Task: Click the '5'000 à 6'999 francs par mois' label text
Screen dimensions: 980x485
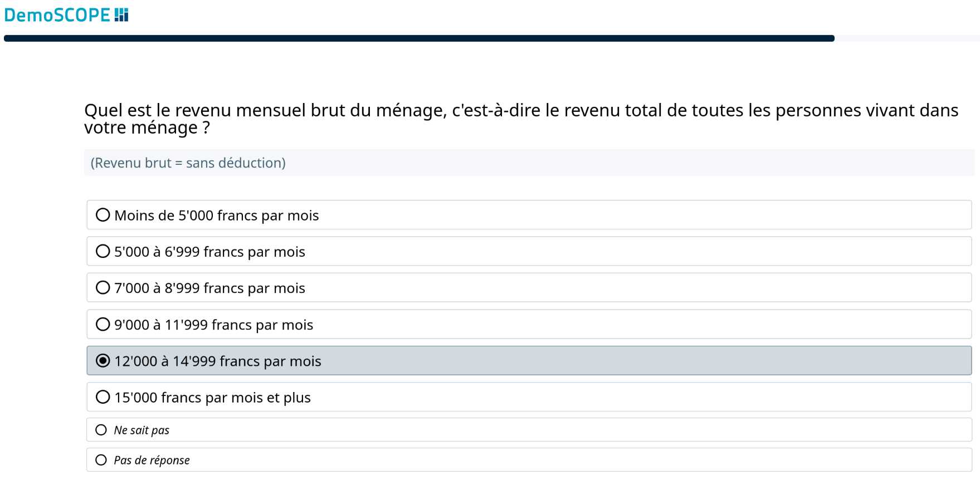Action: (209, 252)
